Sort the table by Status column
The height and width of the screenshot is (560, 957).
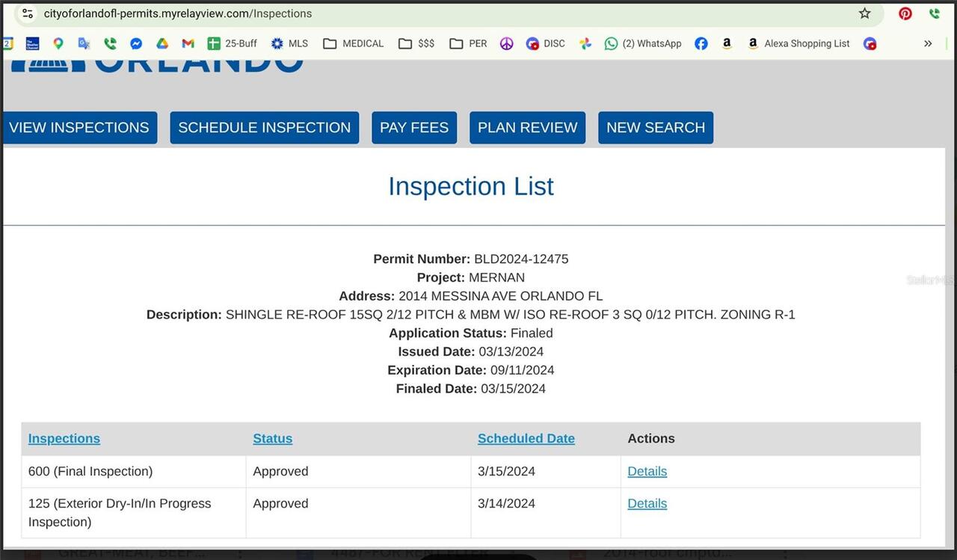(x=272, y=438)
